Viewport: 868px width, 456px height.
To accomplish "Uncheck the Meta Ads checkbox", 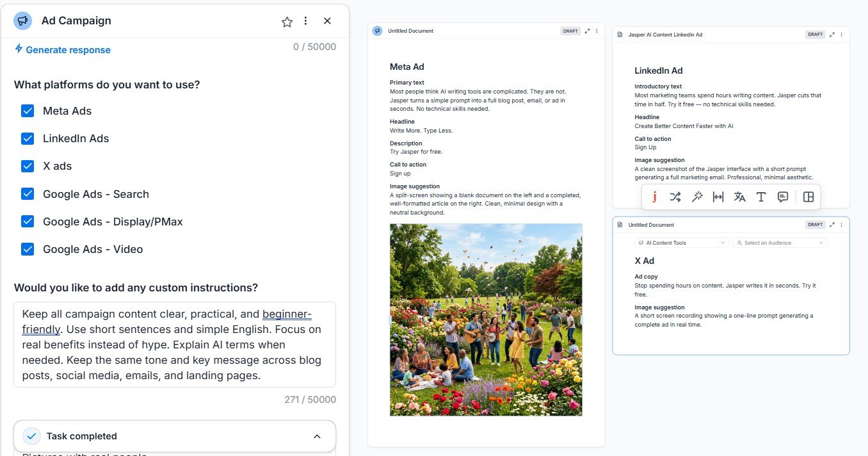I will (28, 111).
